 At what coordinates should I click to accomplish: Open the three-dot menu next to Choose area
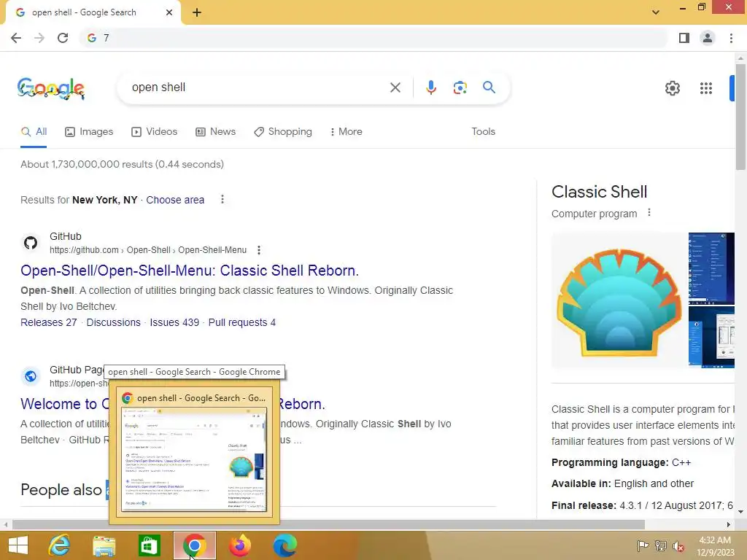click(x=222, y=200)
